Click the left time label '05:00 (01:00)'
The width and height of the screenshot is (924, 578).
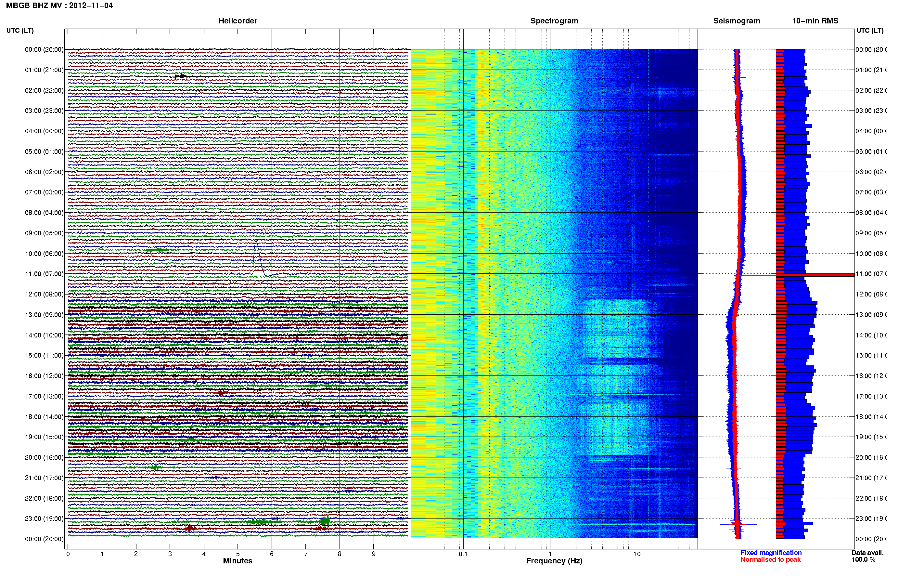tap(44, 151)
